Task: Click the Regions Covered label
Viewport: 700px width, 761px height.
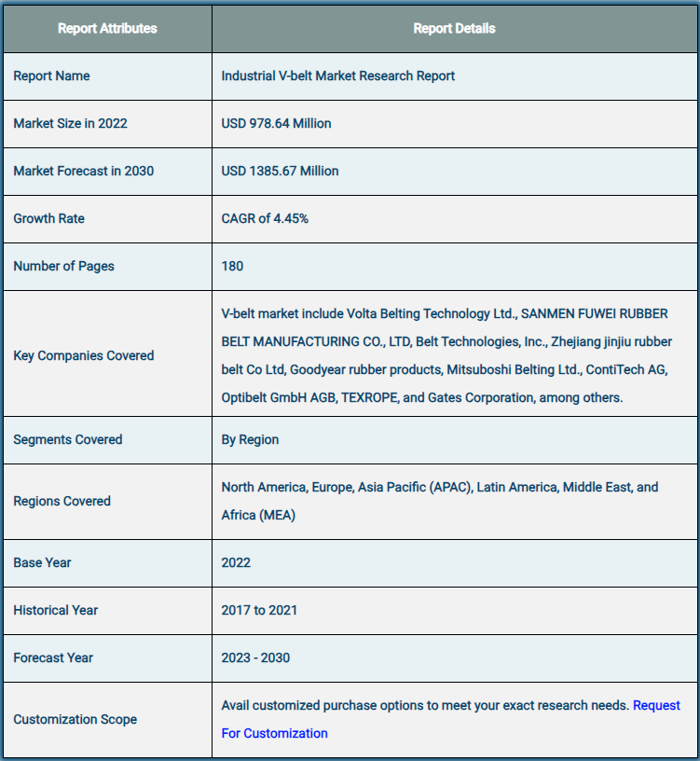Action: tap(62, 502)
